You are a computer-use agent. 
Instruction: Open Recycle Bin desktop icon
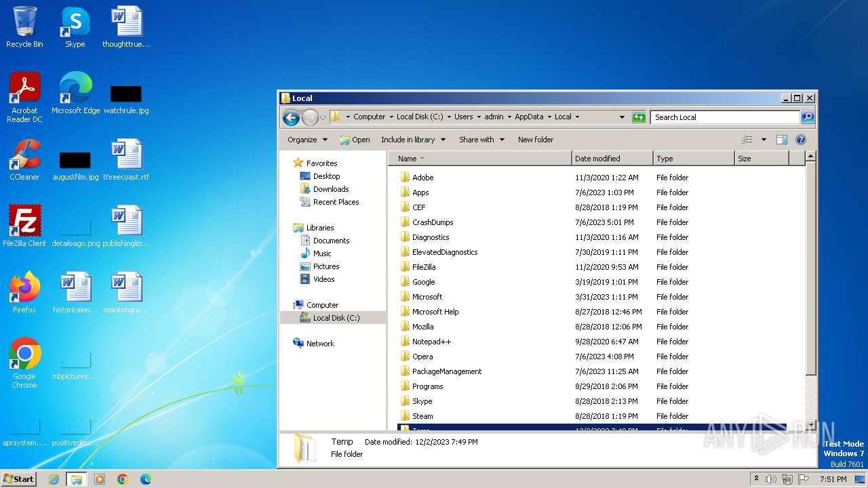coord(24,27)
